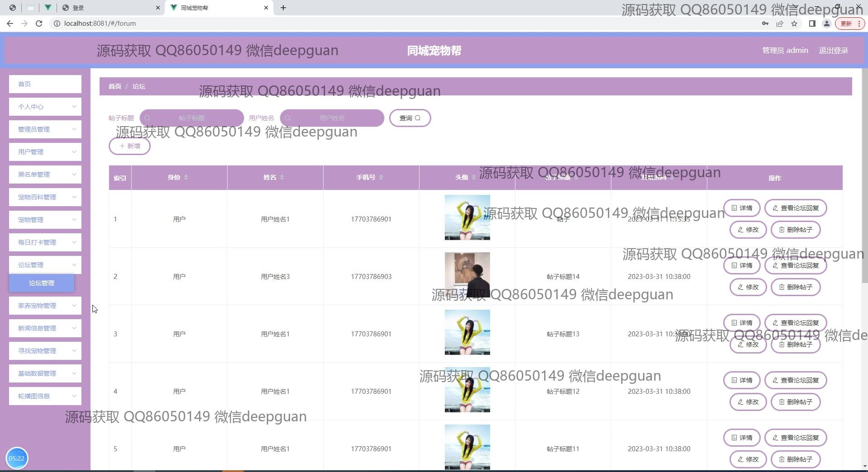868x472 pixels.
Task: Sort the table by 手机号 column arrows
Action: tap(381, 177)
